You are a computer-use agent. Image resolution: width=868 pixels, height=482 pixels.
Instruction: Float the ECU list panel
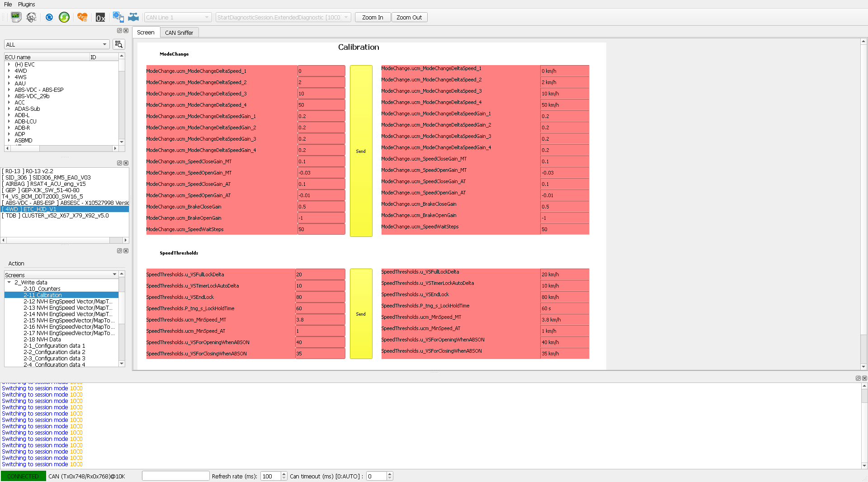(119, 31)
